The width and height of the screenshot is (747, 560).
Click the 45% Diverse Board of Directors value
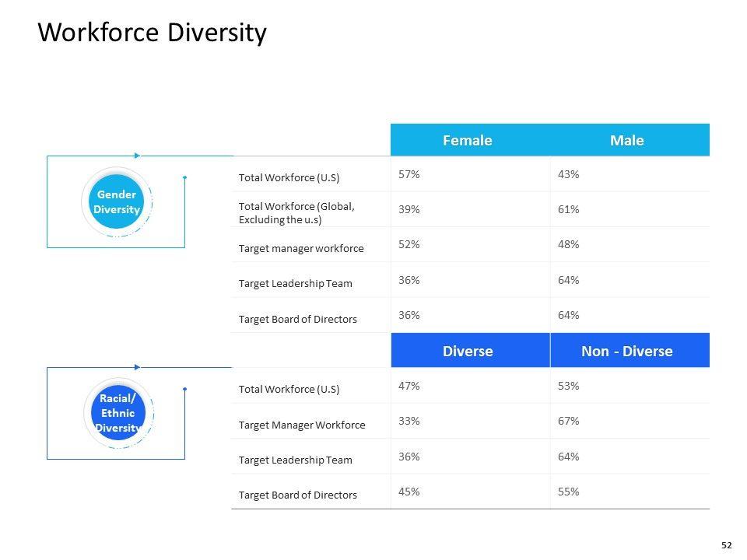point(409,492)
